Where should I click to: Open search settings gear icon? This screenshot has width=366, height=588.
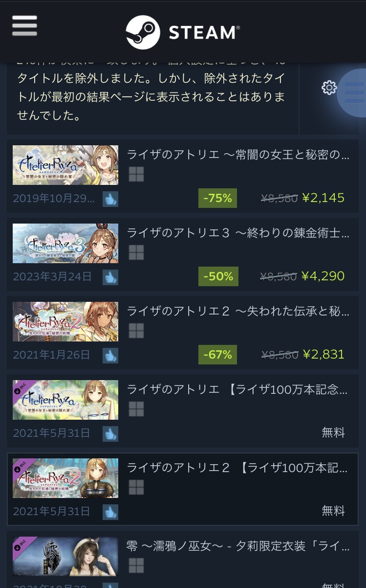click(329, 88)
